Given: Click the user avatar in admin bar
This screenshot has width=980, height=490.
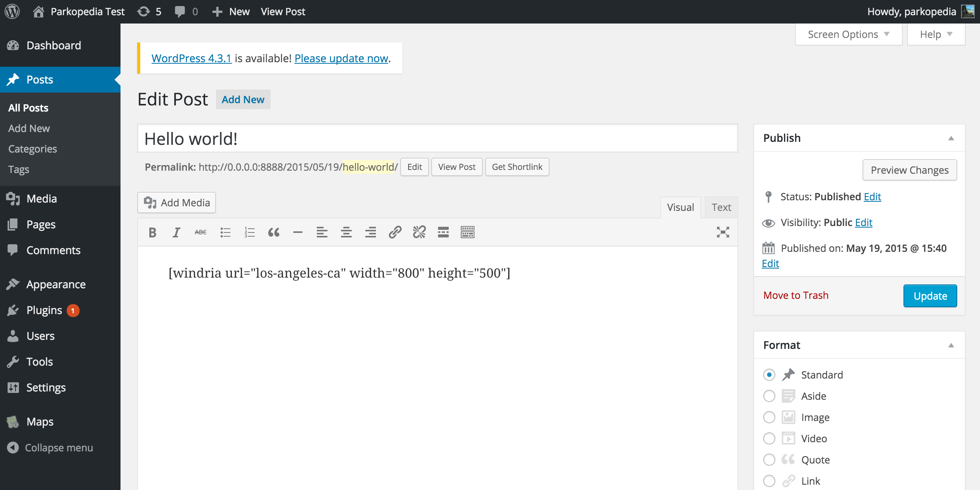Looking at the screenshot, I should (x=968, y=11).
